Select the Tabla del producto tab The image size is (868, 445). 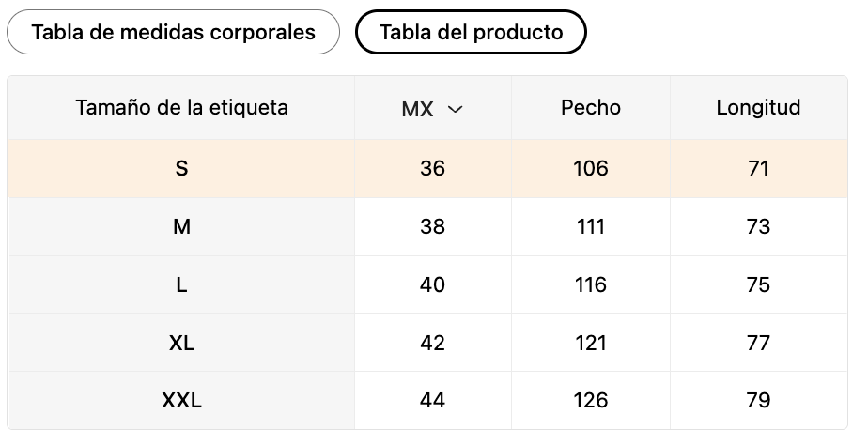pyautogui.click(x=471, y=32)
